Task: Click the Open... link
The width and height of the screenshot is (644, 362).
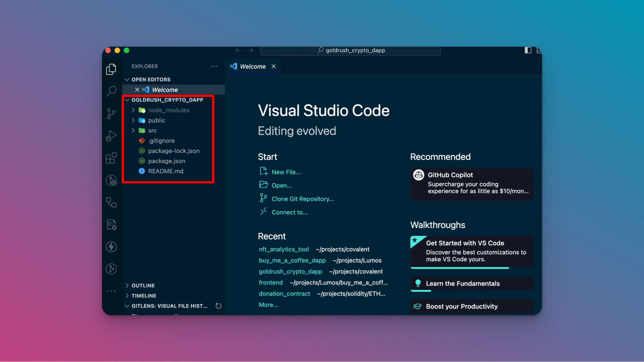Action: click(x=282, y=186)
